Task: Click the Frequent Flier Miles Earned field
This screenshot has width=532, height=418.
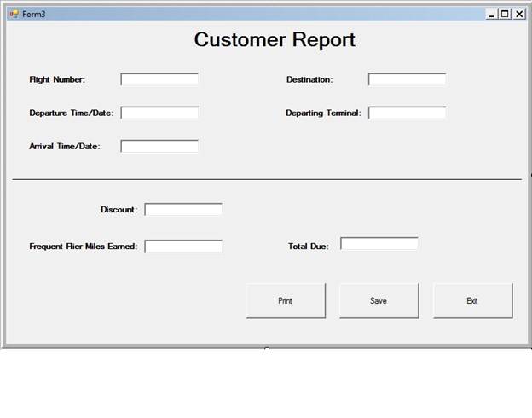Action: coord(183,247)
